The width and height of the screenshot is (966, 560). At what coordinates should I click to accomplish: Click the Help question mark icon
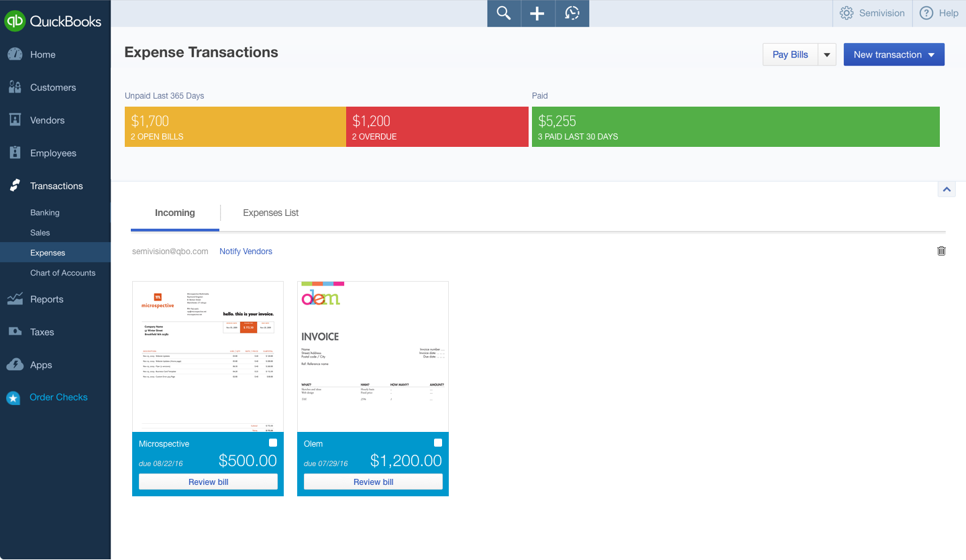coord(926,13)
